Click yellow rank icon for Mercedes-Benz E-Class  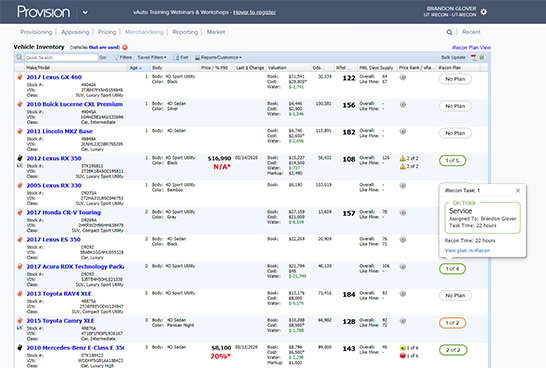coord(403,348)
